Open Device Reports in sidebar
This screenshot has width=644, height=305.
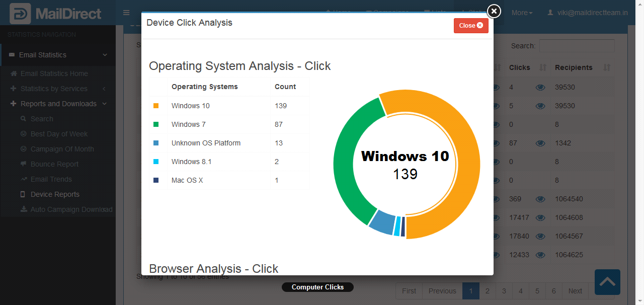coord(55,194)
